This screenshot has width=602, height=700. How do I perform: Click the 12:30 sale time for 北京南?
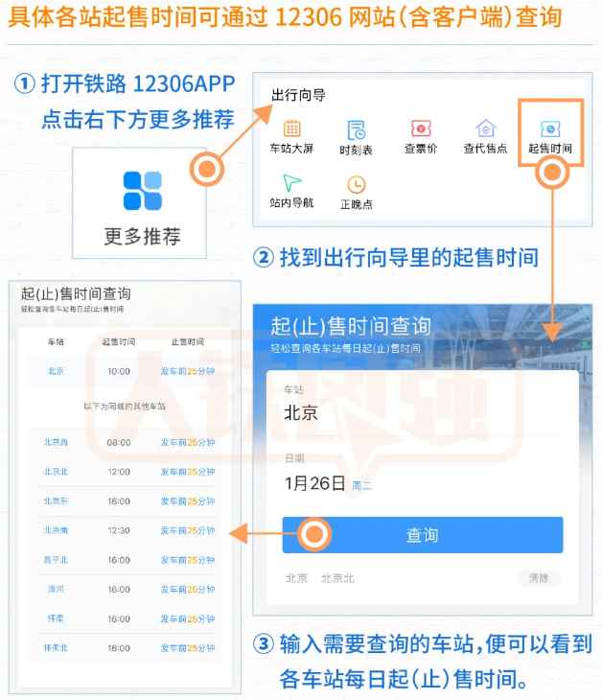[x=119, y=530]
